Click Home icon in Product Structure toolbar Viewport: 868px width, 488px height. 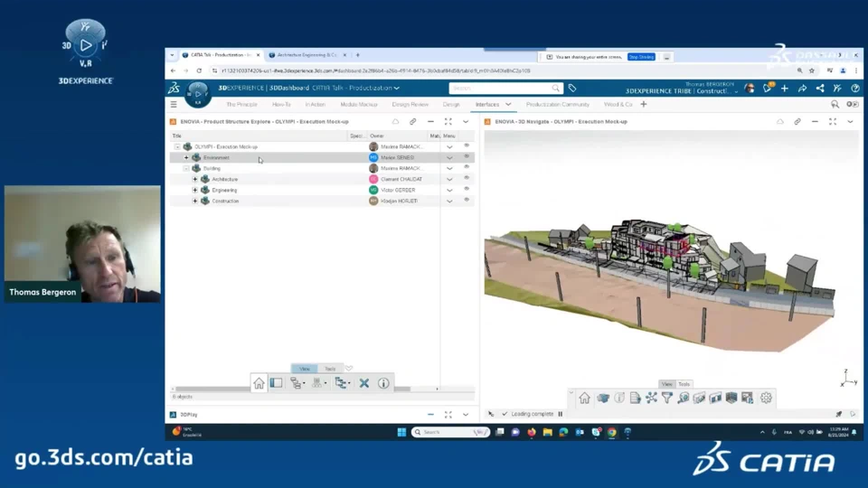tap(259, 383)
